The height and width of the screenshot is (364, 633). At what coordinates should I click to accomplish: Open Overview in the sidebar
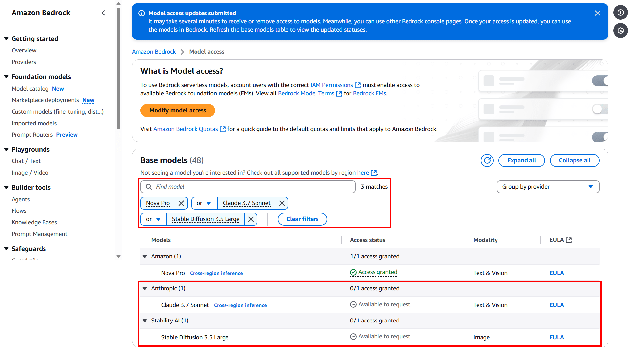(x=24, y=50)
